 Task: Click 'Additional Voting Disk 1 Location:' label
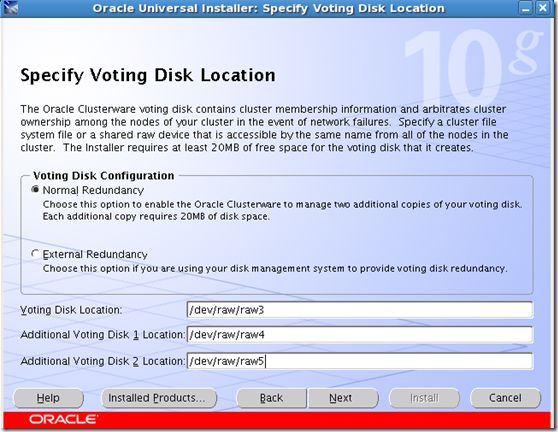coord(103,334)
